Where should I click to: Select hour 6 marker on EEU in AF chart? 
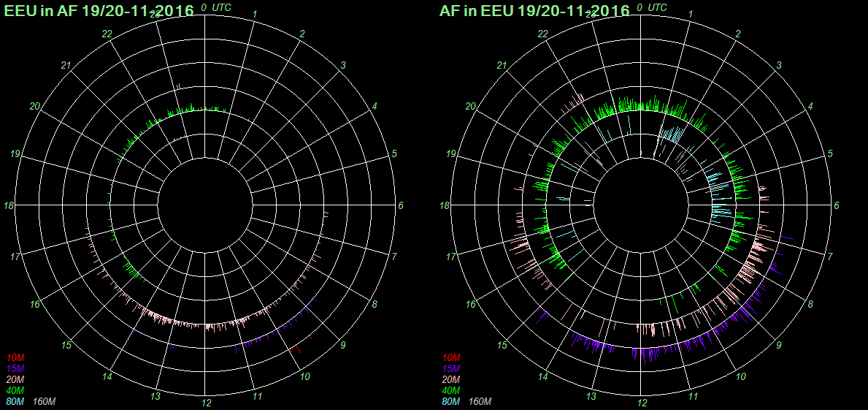coord(401,205)
